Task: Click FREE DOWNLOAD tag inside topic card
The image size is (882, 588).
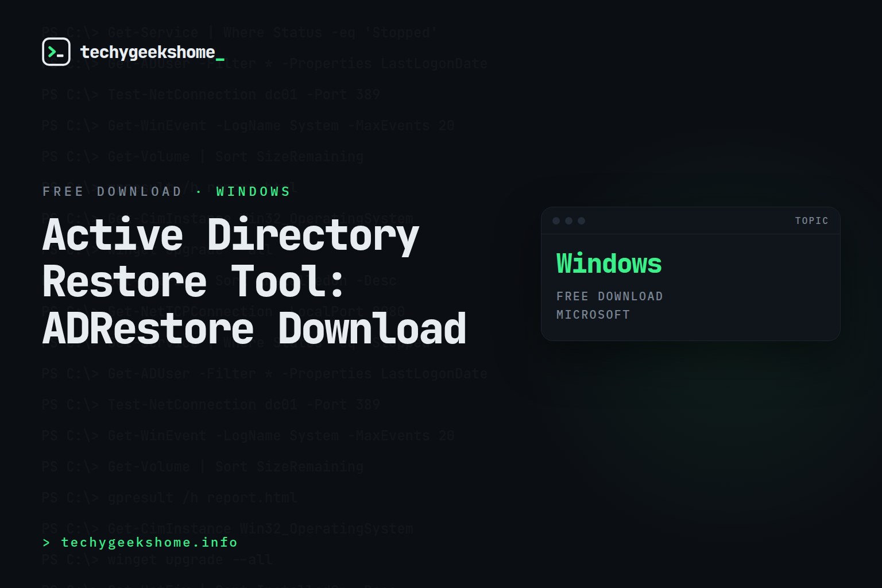Action: click(609, 296)
